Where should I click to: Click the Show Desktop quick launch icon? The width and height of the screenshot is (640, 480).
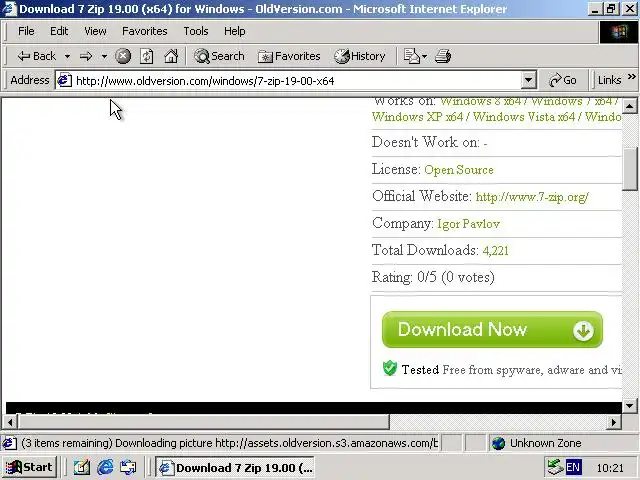[82, 467]
